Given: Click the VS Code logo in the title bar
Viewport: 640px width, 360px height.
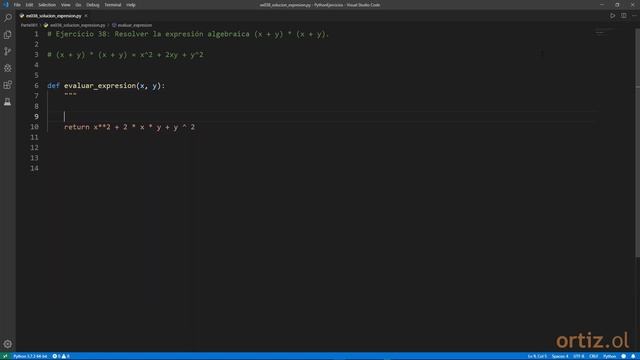Looking at the screenshot, I should 5,5.
